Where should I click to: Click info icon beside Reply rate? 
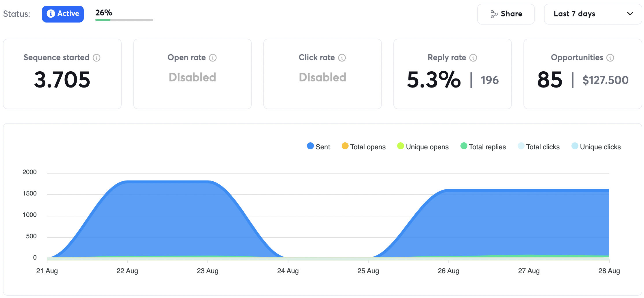pyautogui.click(x=473, y=58)
